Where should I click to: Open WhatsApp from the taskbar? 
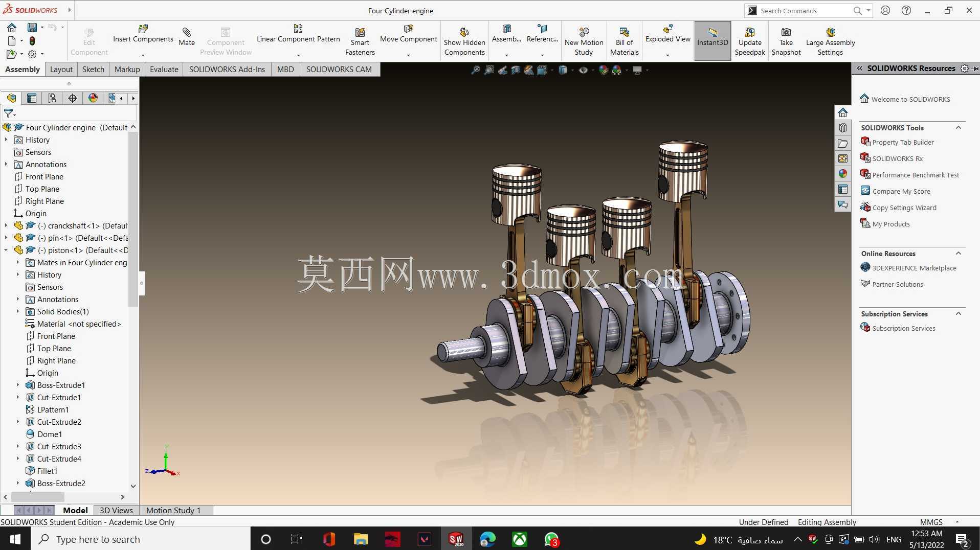[x=552, y=539]
